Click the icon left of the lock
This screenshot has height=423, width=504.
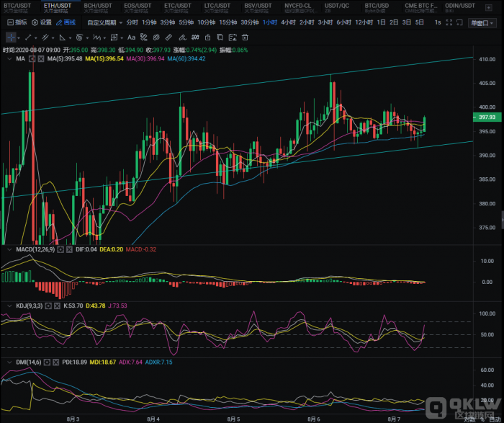pyautogui.click(x=195, y=37)
